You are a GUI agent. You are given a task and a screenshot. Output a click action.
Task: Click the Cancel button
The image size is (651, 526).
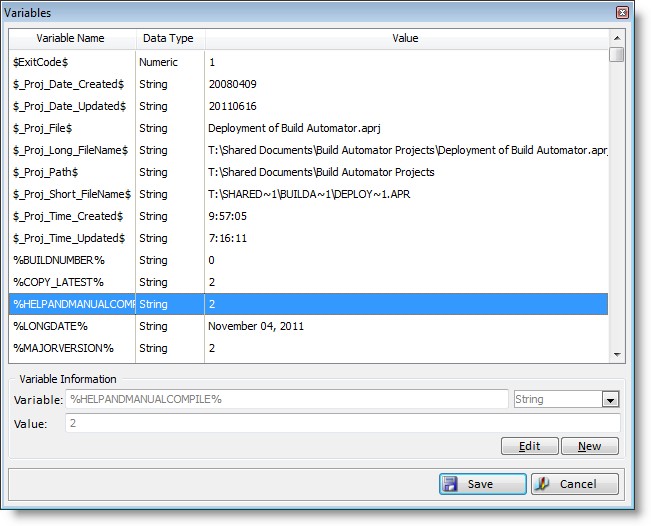click(575, 484)
